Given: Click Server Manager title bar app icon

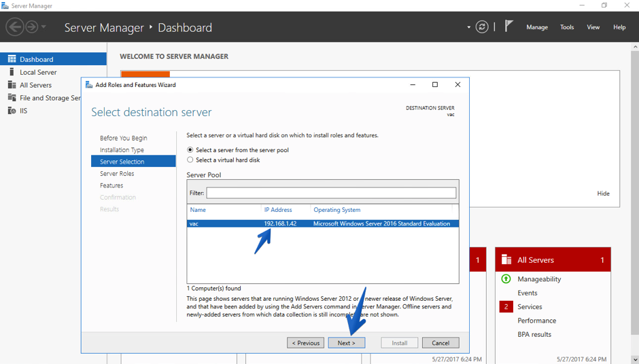Looking at the screenshot, I should click(5, 5).
